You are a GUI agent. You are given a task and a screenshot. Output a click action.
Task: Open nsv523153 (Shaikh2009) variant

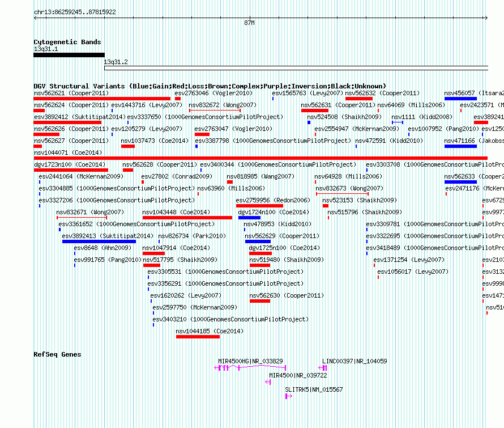point(360,201)
